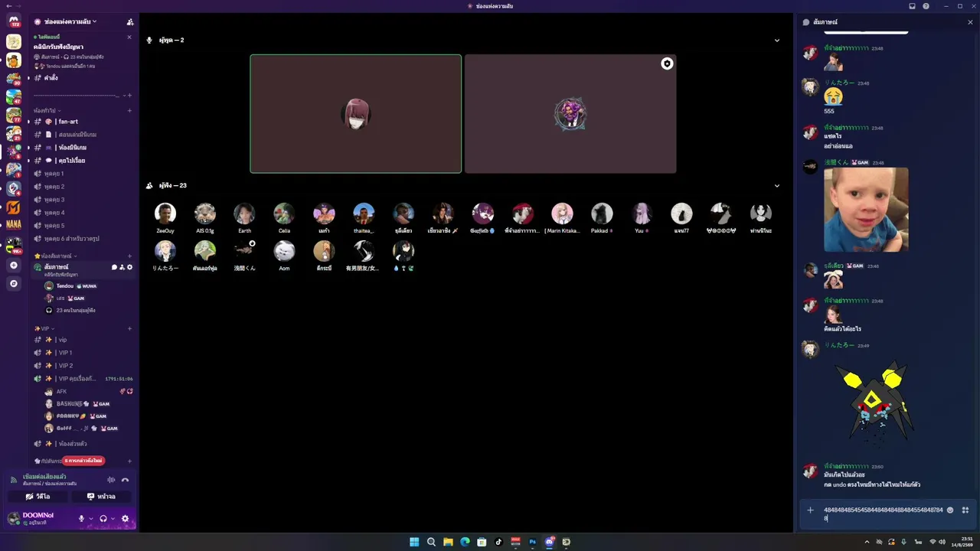Screen dimensions: 980x551
Task: Open Photoshop from the taskbar
Action: click(x=532, y=542)
